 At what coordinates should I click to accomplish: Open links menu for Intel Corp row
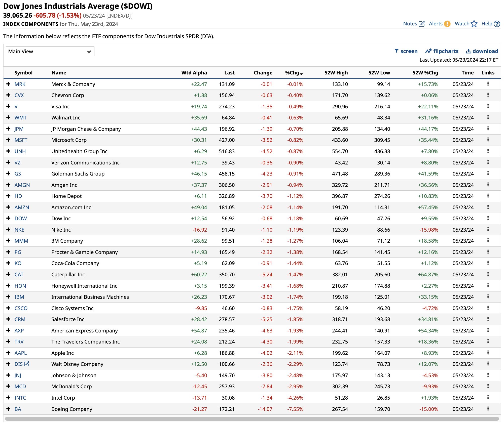[x=488, y=397]
